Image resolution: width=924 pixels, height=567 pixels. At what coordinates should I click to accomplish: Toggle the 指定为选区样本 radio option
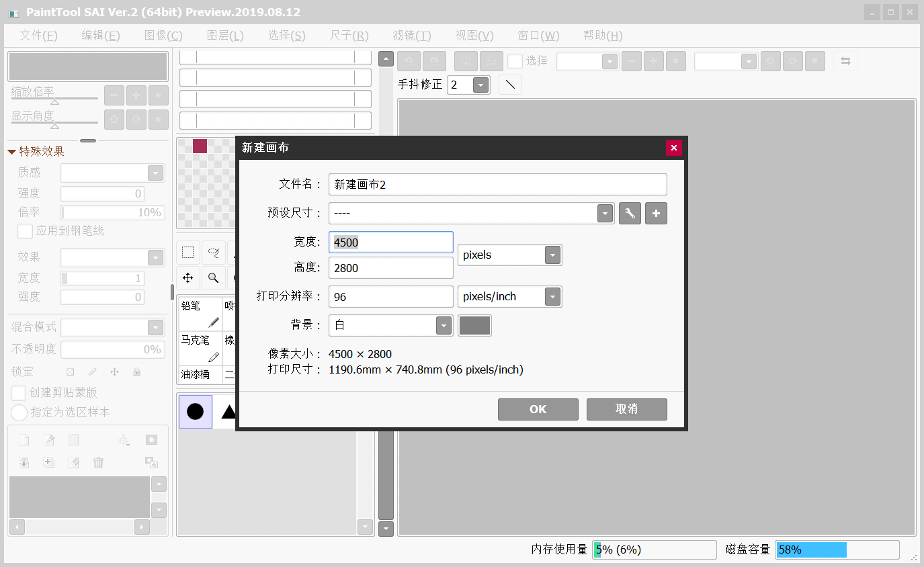click(19, 412)
